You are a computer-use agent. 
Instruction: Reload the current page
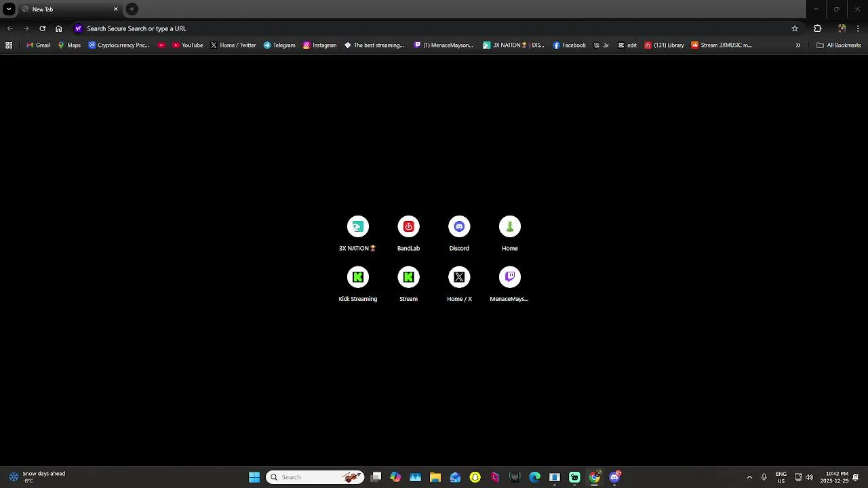click(42, 28)
